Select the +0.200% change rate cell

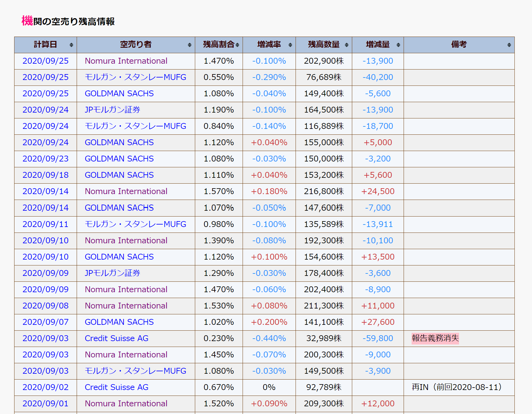click(269, 322)
